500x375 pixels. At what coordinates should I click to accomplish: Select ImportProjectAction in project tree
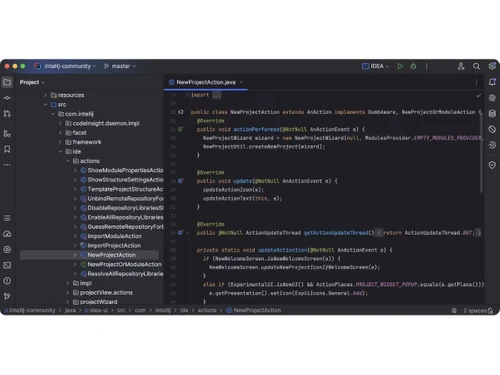point(114,246)
